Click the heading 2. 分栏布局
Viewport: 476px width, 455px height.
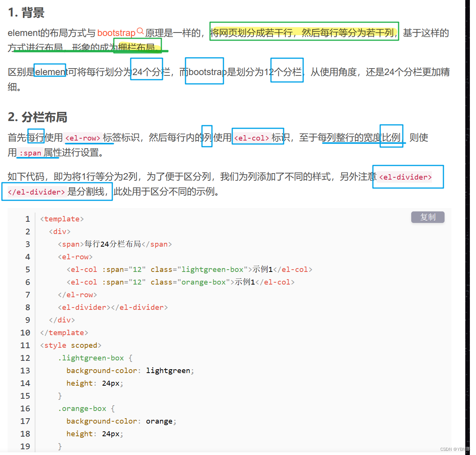(37, 118)
